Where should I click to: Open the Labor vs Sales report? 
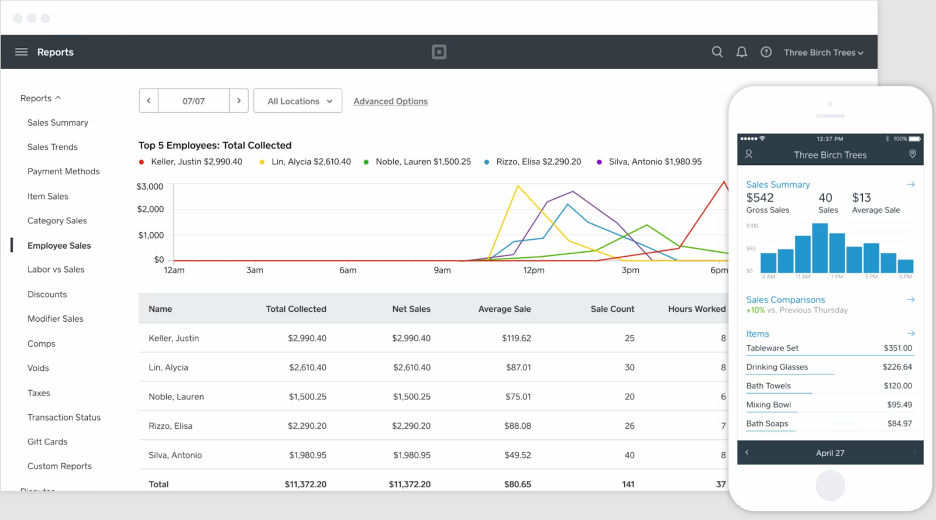coord(56,270)
